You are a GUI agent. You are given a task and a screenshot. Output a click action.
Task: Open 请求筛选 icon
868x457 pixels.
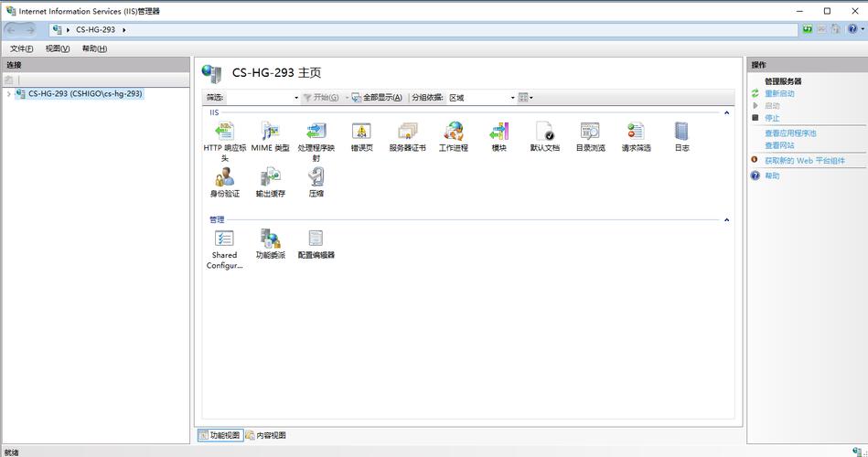click(x=636, y=131)
